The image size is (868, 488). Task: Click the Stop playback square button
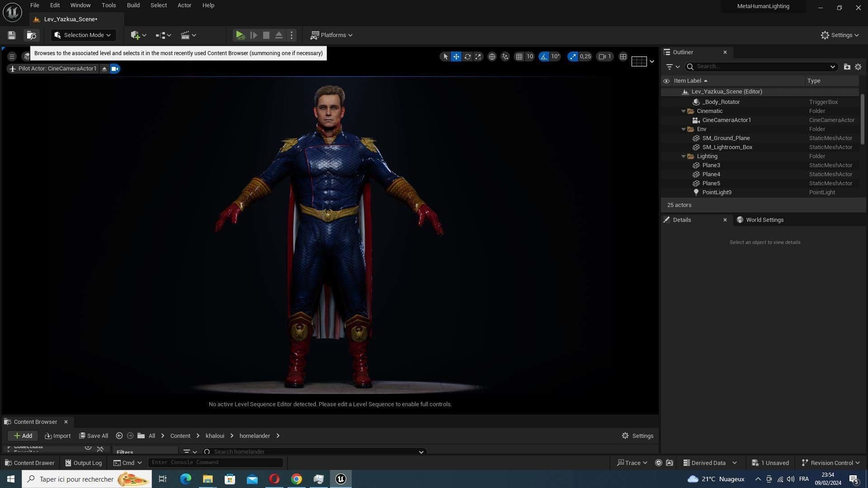point(266,35)
